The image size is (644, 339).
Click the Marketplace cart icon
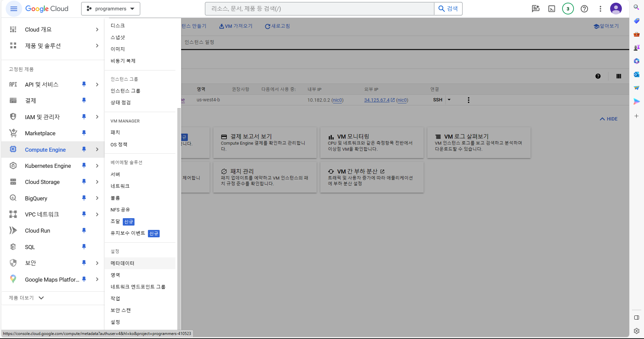click(x=13, y=133)
